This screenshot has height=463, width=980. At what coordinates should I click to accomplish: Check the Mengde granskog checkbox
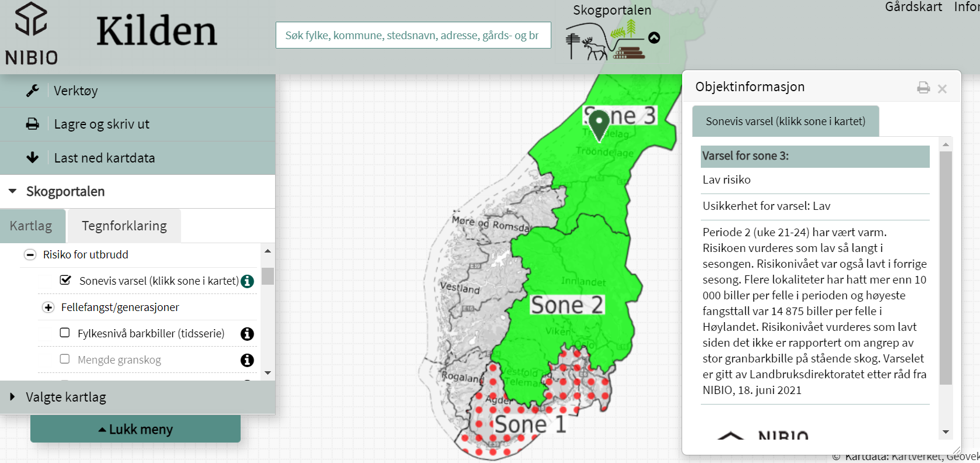point(65,359)
